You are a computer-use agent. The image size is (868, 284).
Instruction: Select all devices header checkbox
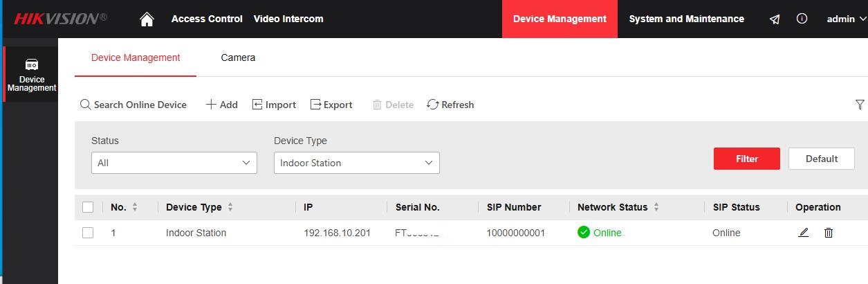click(88, 207)
